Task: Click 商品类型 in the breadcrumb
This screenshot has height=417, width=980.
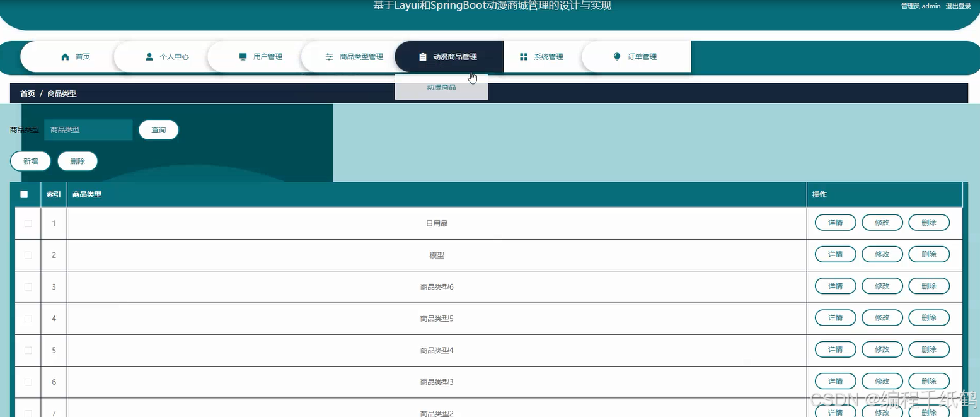Action: click(x=62, y=93)
